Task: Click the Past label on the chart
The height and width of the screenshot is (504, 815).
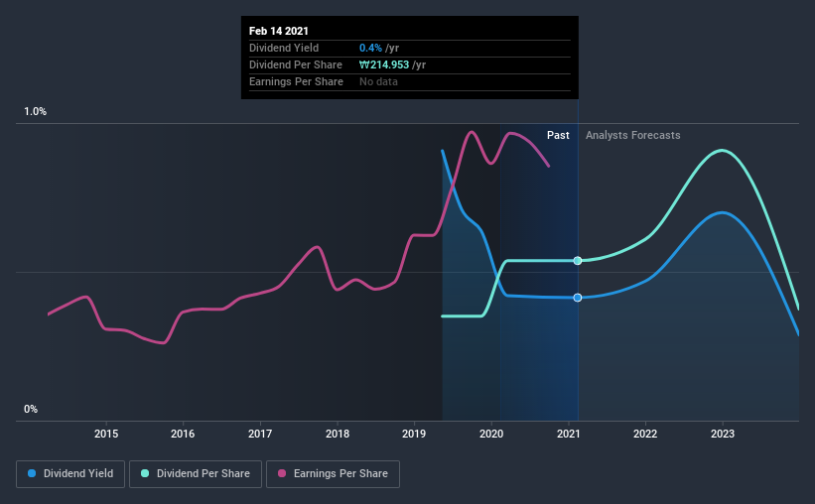Action: click(558, 135)
